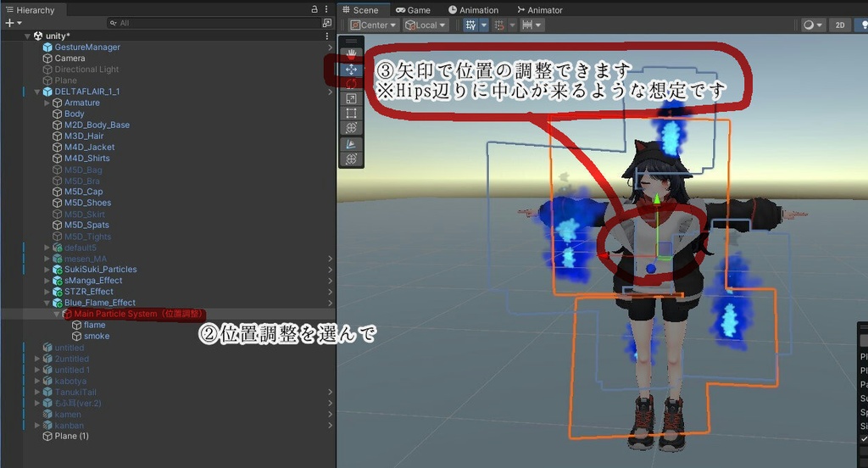Expand the kabotya foldout
The image size is (868, 468).
37,381
